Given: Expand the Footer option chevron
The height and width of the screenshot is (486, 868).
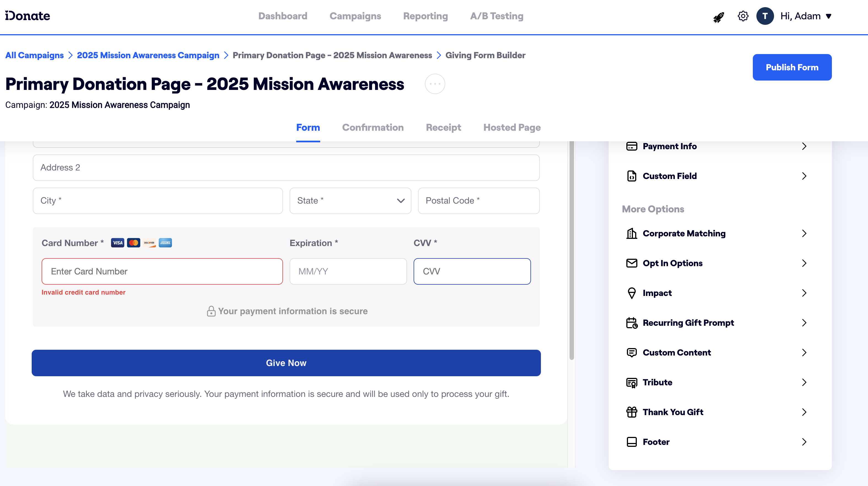Looking at the screenshot, I should pyautogui.click(x=804, y=442).
